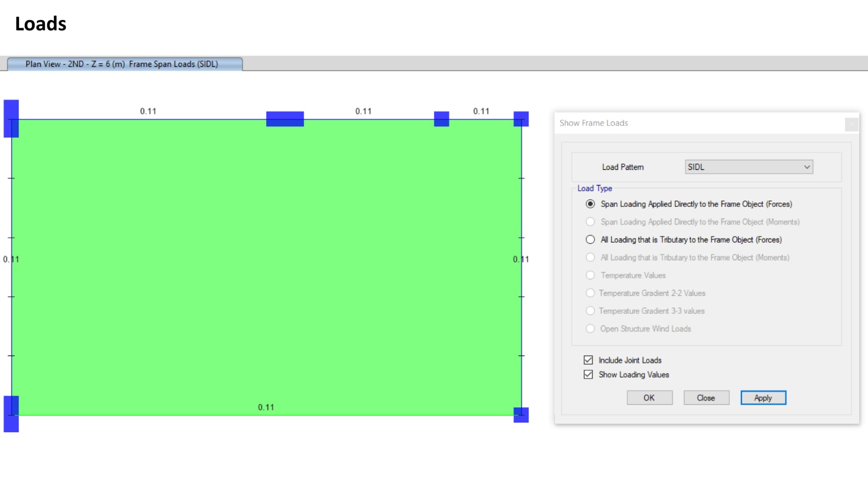Click the bottom-right blue column marker
This screenshot has height=488, width=868.
(x=521, y=415)
